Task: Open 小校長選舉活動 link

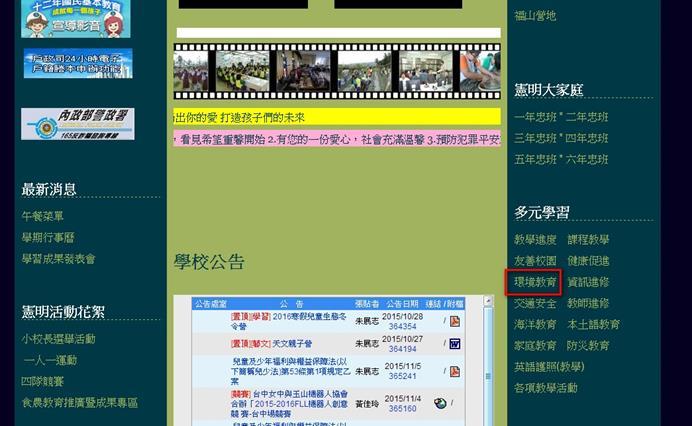Action: (x=58, y=339)
